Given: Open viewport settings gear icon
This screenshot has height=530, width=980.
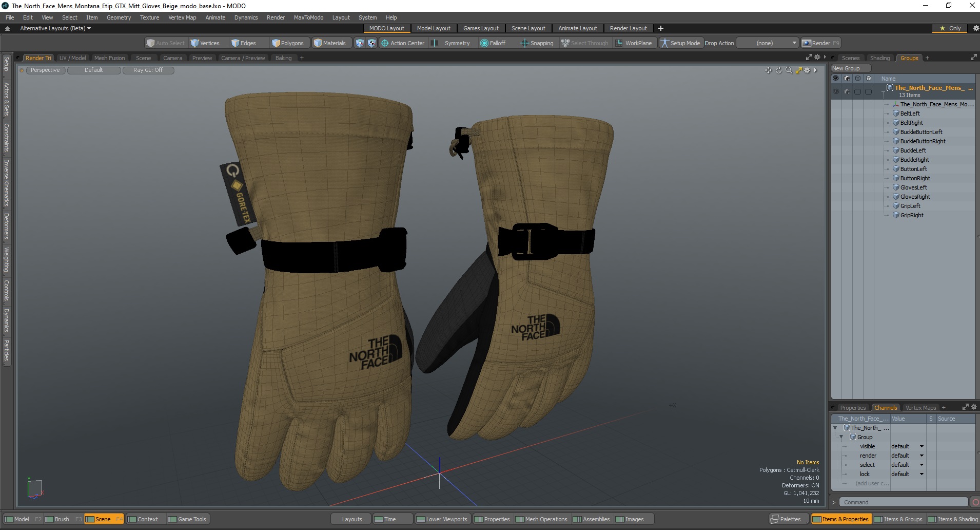Looking at the screenshot, I should pyautogui.click(x=807, y=70).
